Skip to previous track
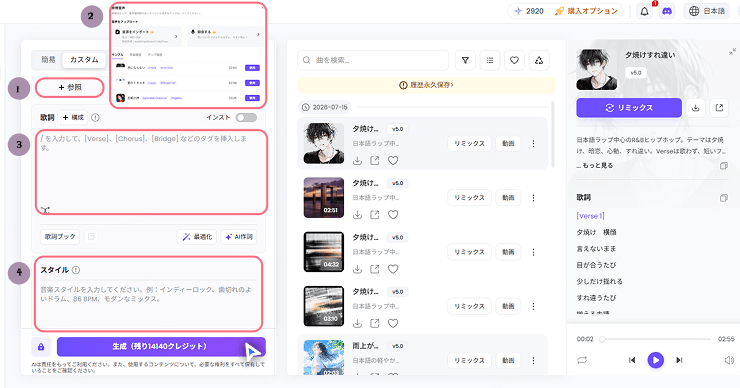The width and height of the screenshot is (740, 388). click(632, 360)
